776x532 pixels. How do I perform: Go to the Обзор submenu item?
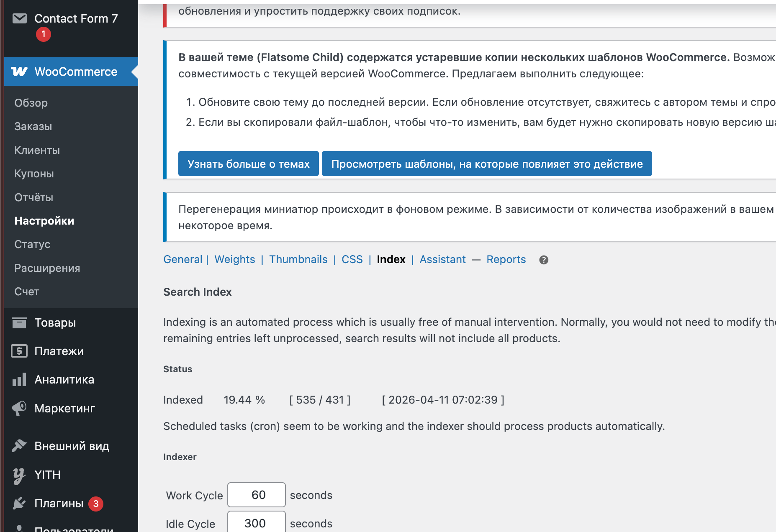[31, 103]
